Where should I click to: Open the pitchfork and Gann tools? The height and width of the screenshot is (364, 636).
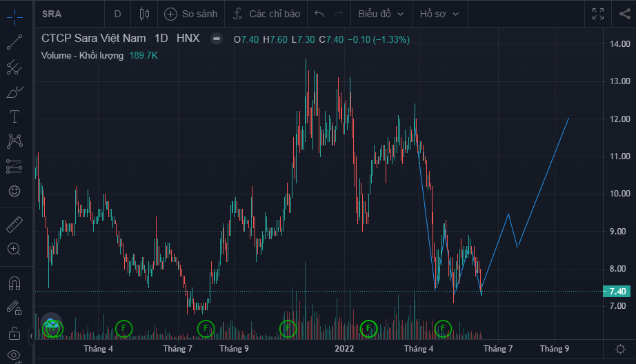tap(14, 67)
